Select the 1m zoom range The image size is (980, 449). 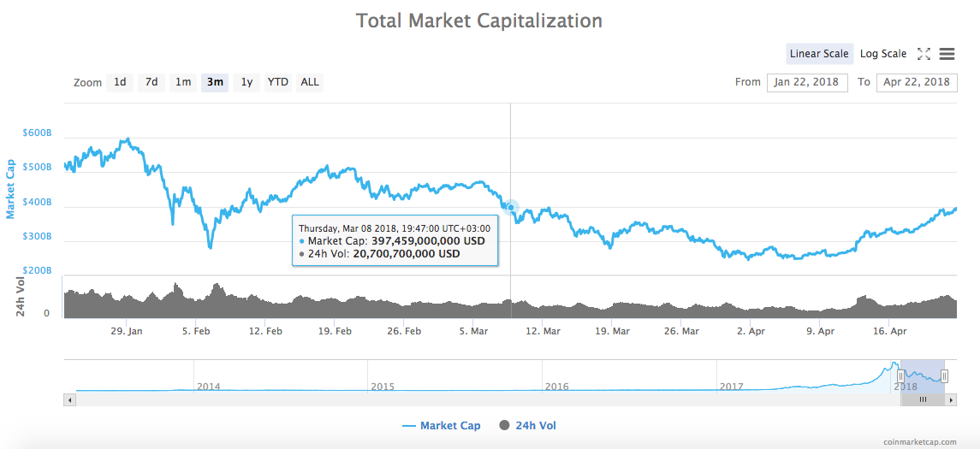tap(183, 82)
